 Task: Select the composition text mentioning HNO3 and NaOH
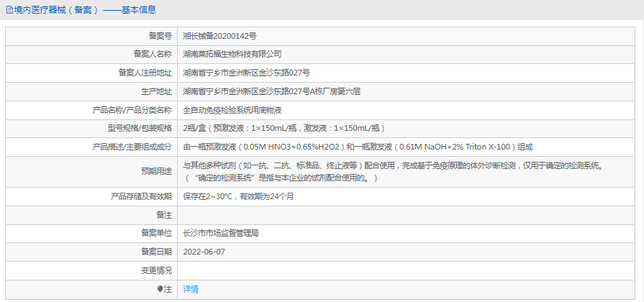point(358,147)
